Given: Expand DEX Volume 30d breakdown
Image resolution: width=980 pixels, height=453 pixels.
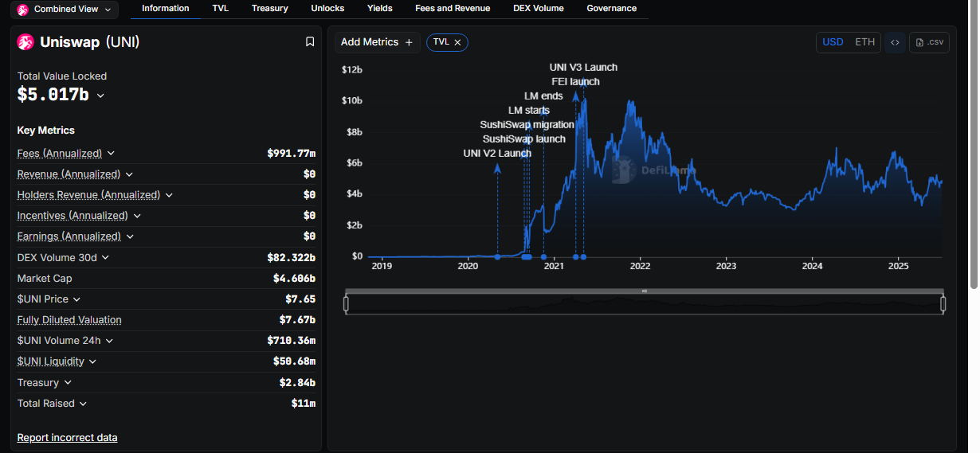Looking at the screenshot, I should pos(105,257).
